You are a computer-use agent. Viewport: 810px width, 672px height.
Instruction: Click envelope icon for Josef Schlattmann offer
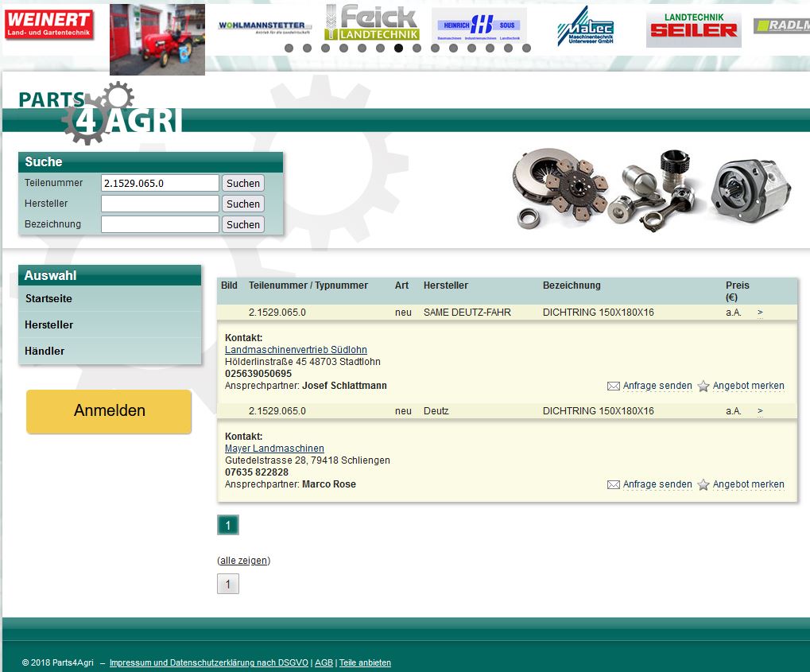[x=613, y=386]
